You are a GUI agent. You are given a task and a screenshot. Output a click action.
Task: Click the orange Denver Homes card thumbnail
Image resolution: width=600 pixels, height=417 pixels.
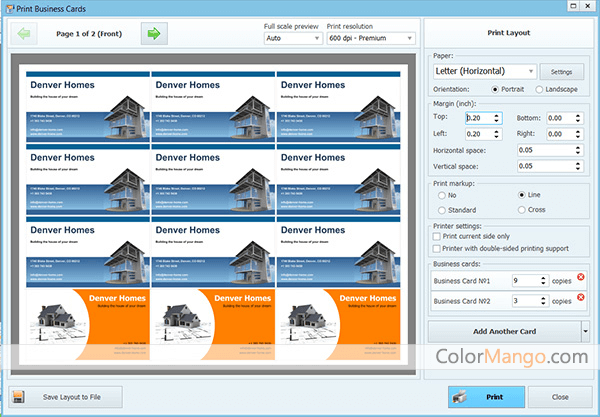(x=88, y=323)
